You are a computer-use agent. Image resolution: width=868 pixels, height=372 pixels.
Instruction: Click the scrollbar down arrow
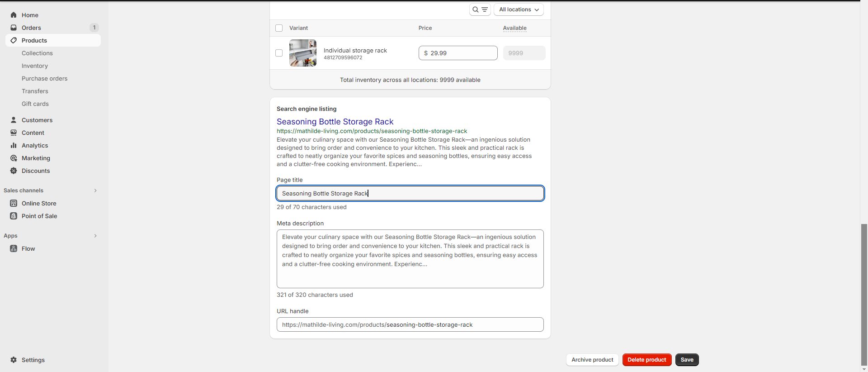coord(864,369)
